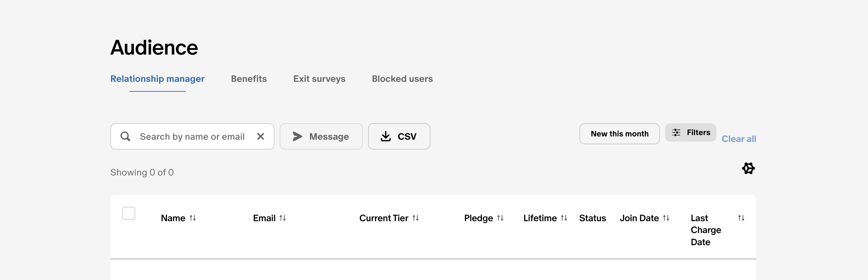The width and height of the screenshot is (868, 280).
Task: Click the Message button
Action: (x=321, y=136)
